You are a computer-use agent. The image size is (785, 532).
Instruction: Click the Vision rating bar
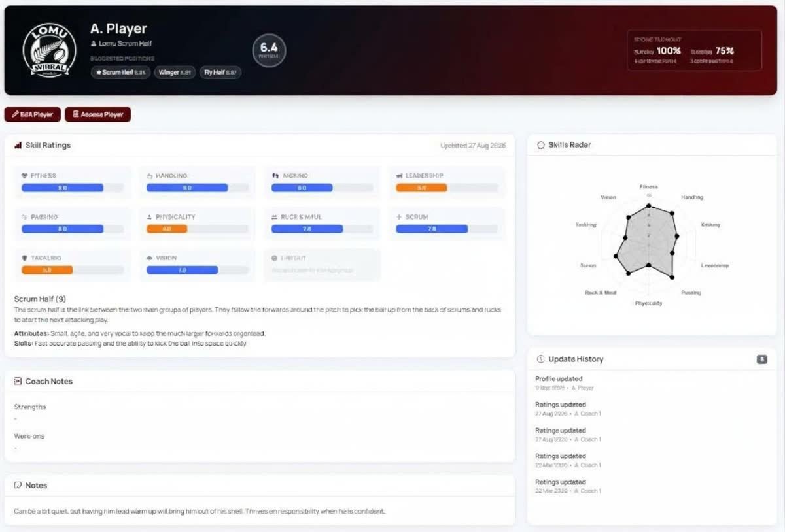[198, 270]
